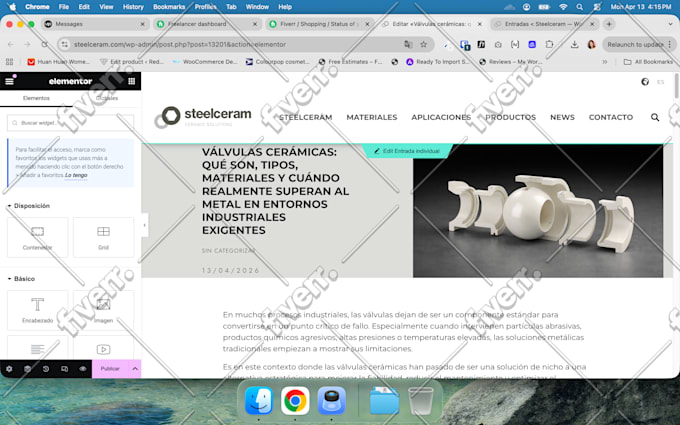Image resolution: width=680 pixels, height=425 pixels.
Task: Open PRODUCTOS nav link
Action: click(x=510, y=117)
